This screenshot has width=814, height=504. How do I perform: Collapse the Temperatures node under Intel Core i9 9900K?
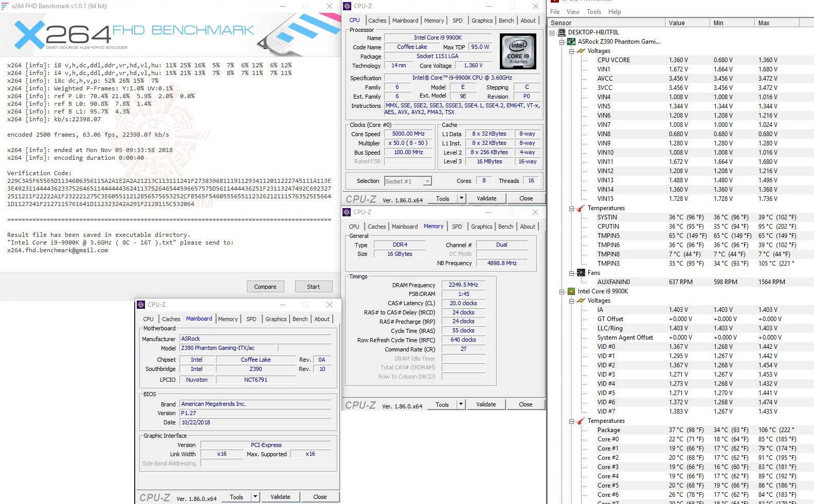pos(571,421)
